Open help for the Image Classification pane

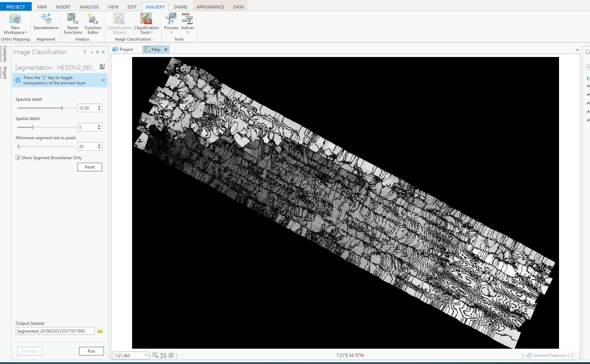(x=85, y=52)
